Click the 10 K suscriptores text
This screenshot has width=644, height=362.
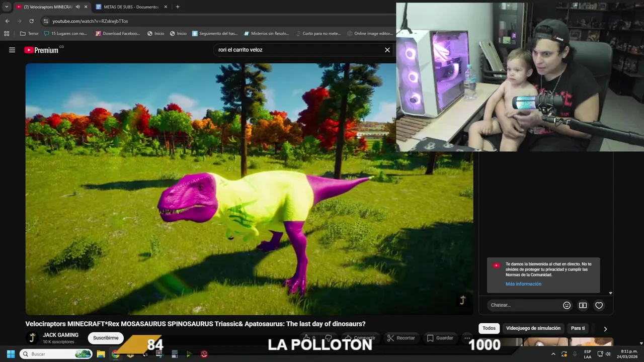click(x=58, y=342)
